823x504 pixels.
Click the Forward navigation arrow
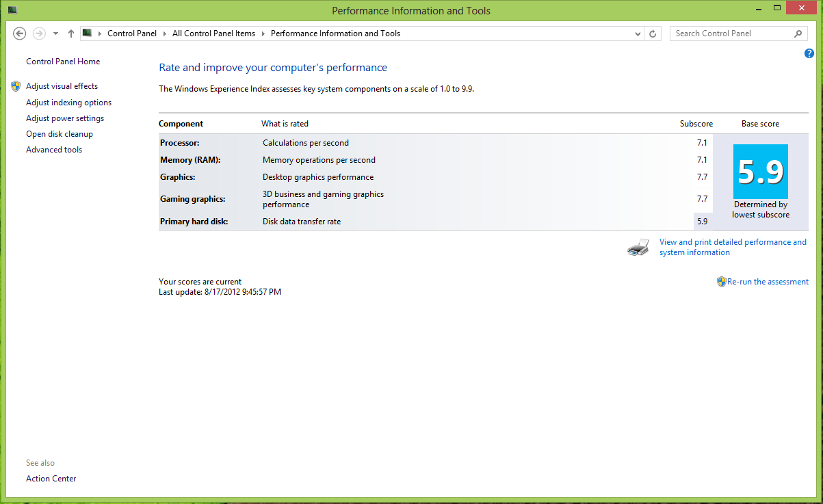(39, 34)
